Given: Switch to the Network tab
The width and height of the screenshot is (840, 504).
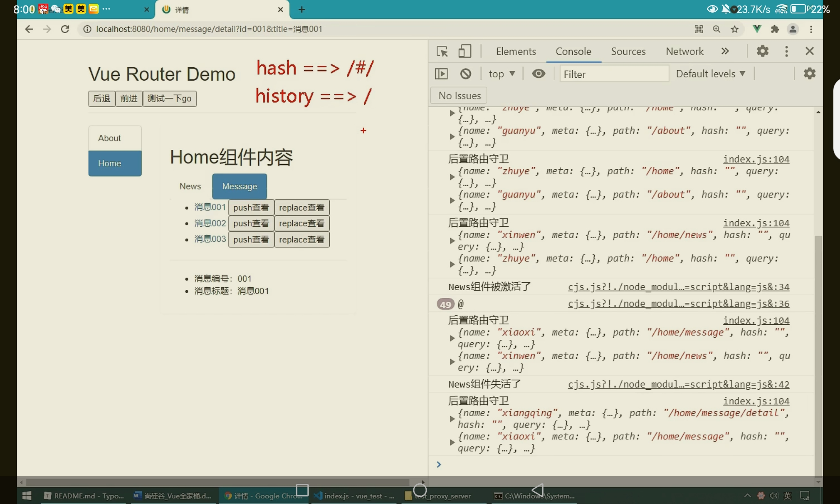Looking at the screenshot, I should (684, 51).
